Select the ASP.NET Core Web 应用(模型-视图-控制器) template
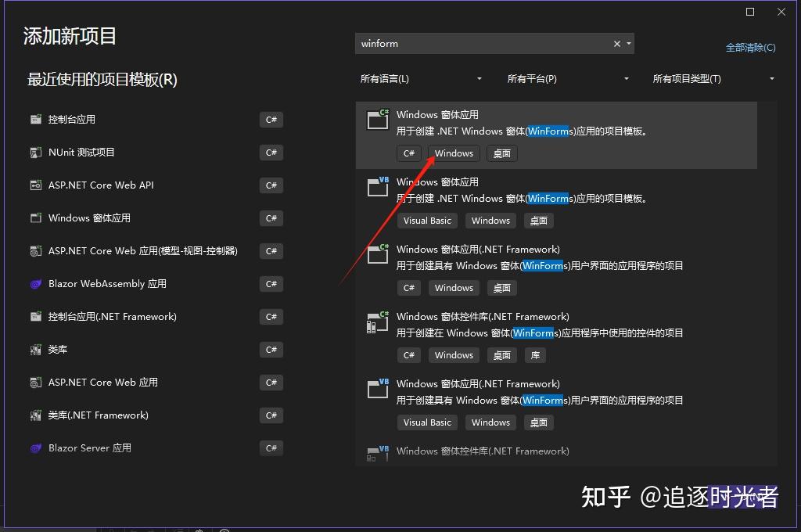 click(x=36, y=250)
